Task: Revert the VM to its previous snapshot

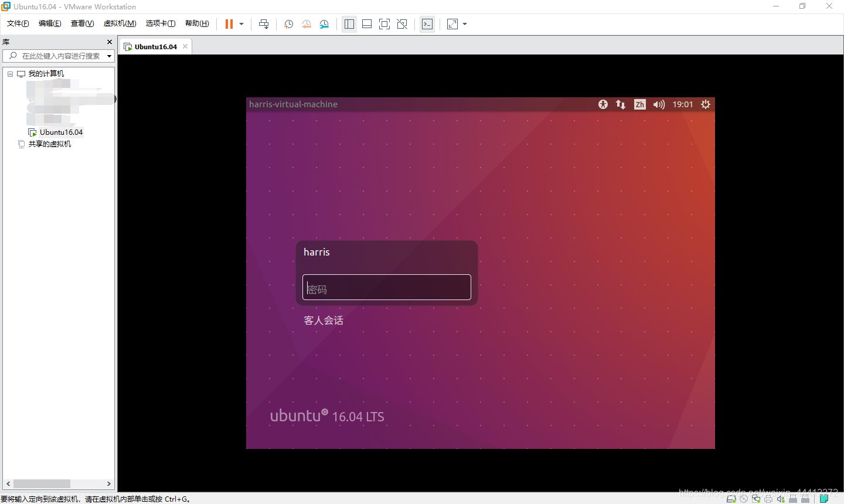Action: pos(307,24)
